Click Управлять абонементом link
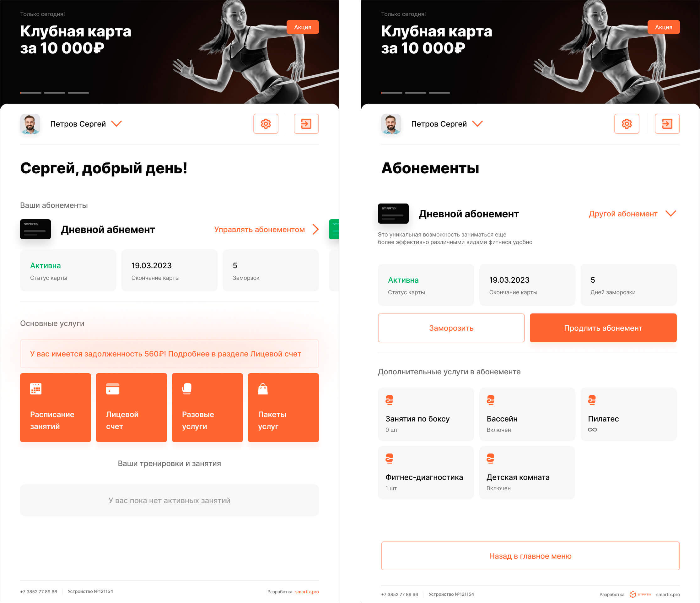Image resolution: width=700 pixels, height=603 pixels. tap(266, 230)
